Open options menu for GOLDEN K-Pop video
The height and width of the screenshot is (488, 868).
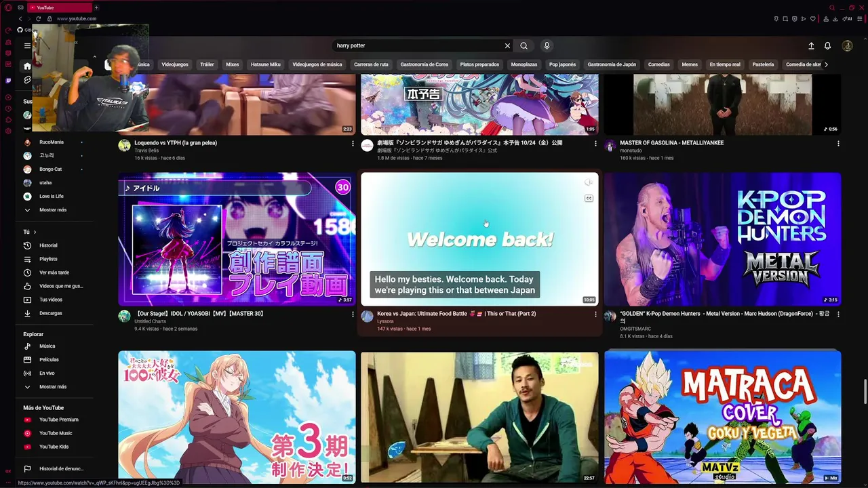point(838,314)
